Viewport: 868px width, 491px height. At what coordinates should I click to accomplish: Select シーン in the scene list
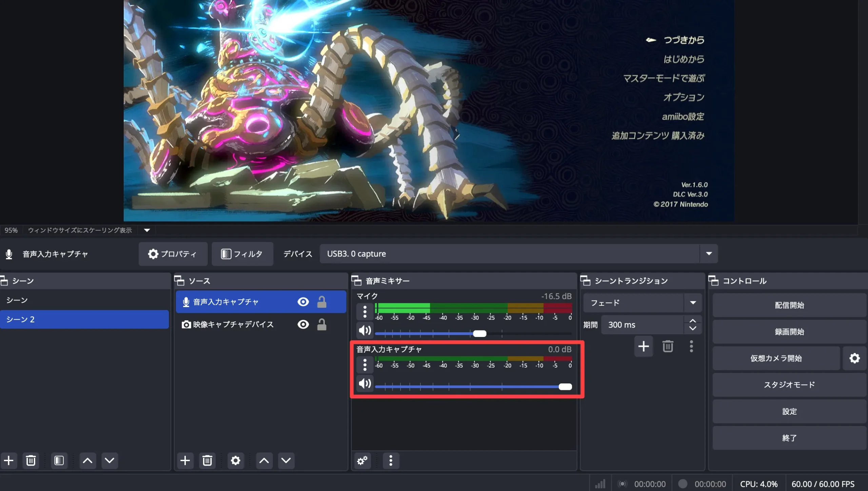tap(17, 300)
